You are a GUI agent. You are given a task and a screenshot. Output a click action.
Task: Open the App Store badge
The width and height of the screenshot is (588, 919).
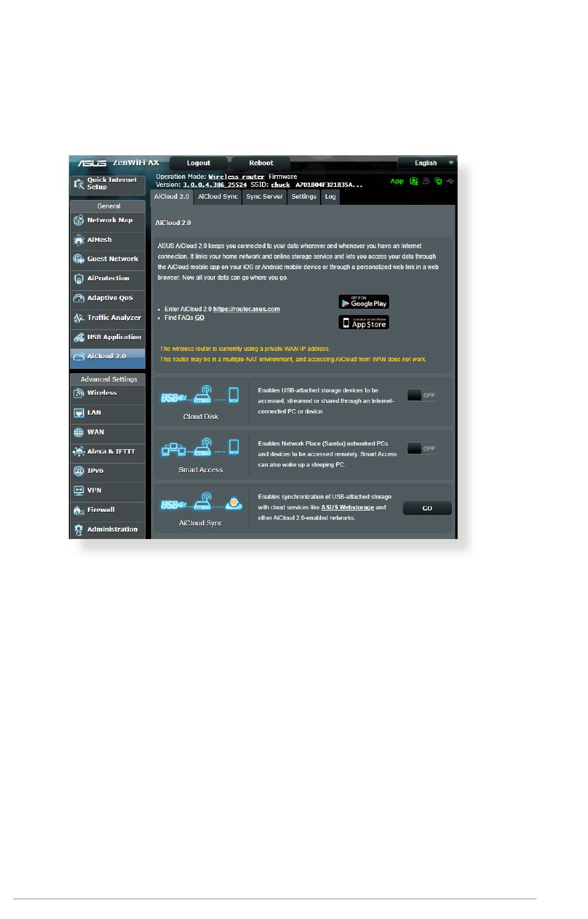point(364,322)
